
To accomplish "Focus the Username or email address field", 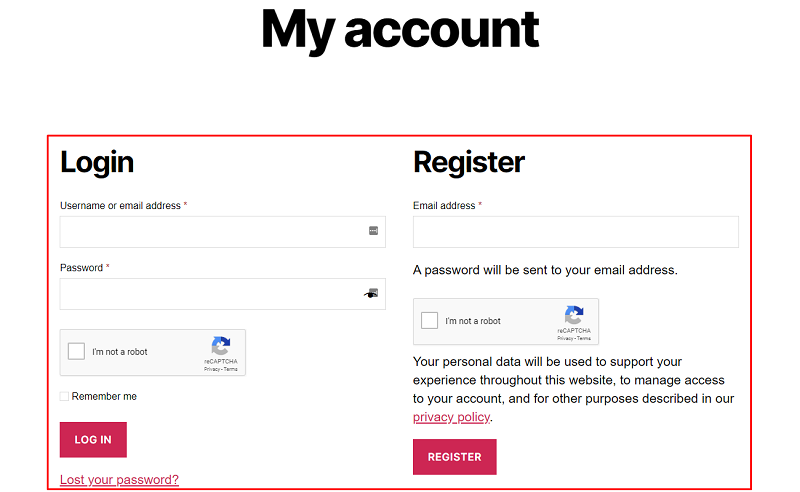I will [222, 232].
